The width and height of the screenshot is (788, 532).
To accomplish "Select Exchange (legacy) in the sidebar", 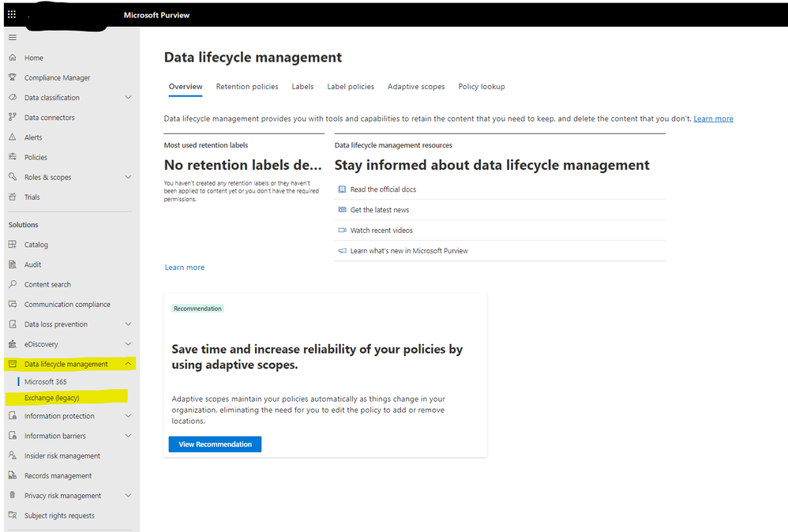I will 52,398.
